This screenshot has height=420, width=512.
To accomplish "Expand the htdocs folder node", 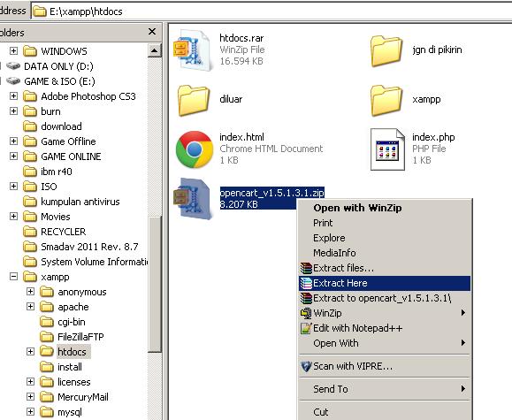I will click(30, 351).
